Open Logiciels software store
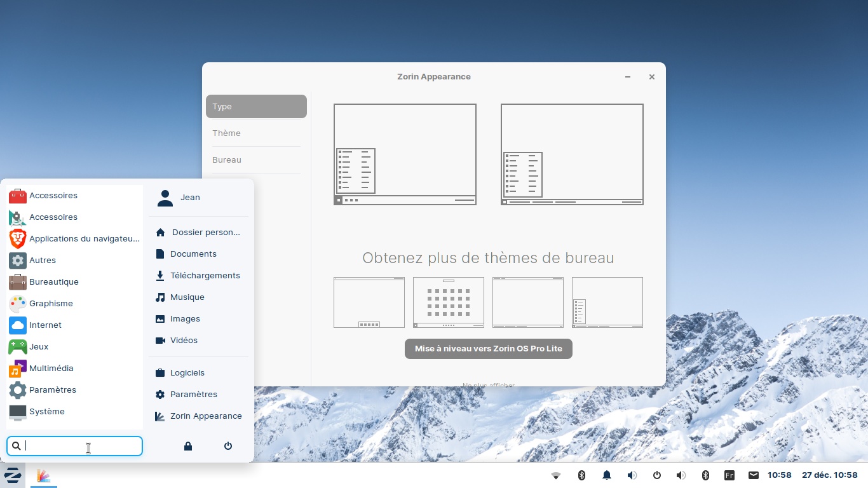This screenshot has width=868, height=488. click(187, 373)
